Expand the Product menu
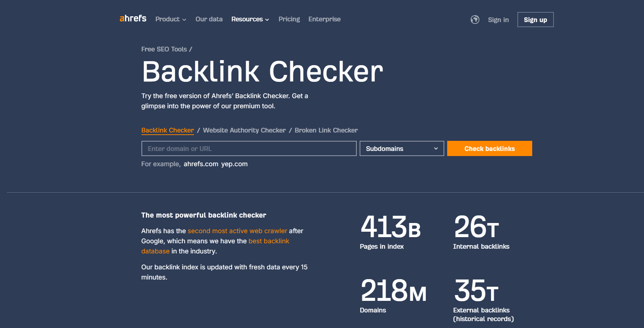 tap(171, 19)
